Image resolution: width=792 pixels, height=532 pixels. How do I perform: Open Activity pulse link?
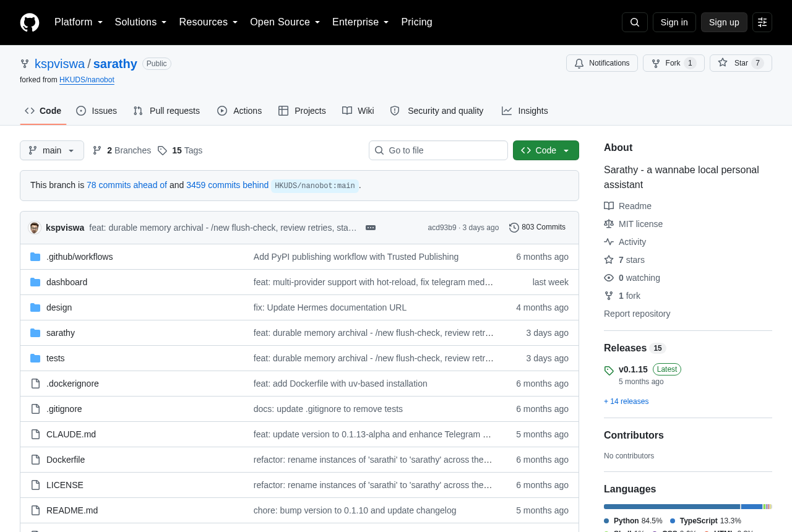625,242
